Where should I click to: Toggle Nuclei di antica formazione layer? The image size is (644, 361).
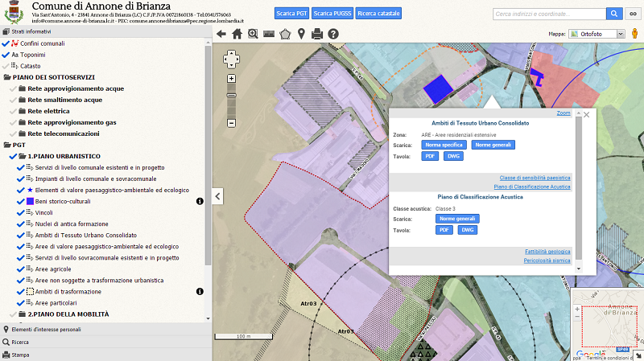[x=21, y=224]
